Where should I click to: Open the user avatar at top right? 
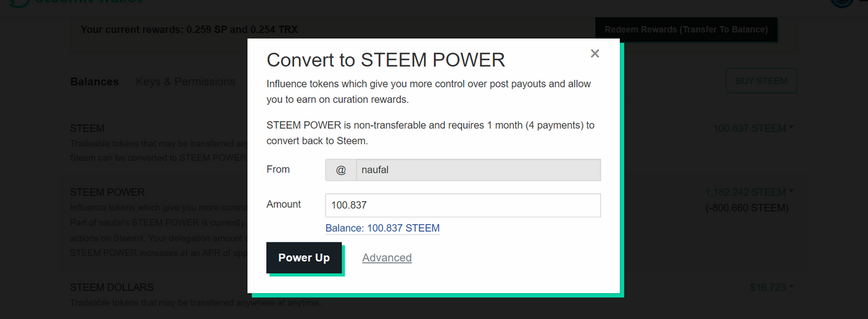point(842,2)
